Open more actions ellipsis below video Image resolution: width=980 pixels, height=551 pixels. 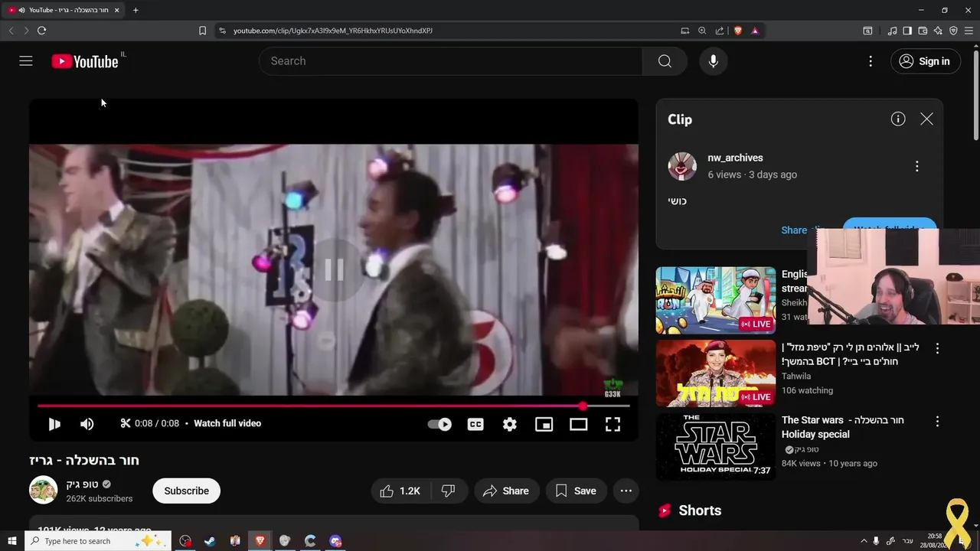[x=626, y=491]
